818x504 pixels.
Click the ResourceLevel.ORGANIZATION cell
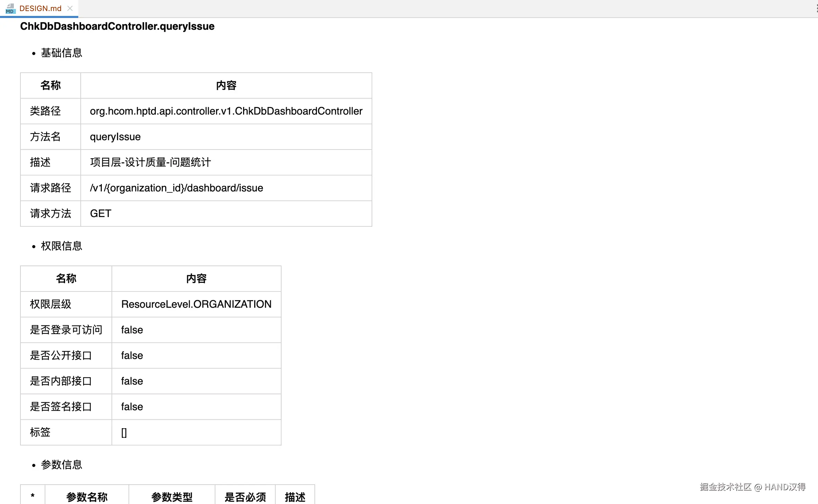click(196, 304)
